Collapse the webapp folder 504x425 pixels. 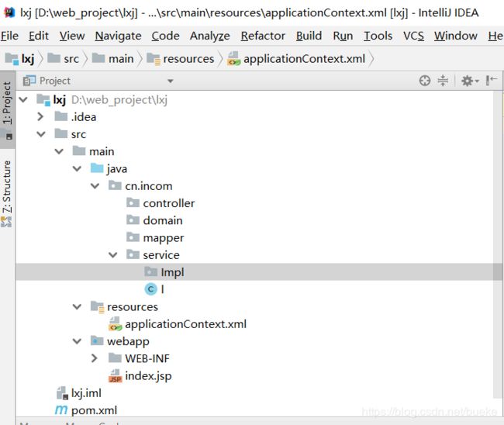coord(77,340)
